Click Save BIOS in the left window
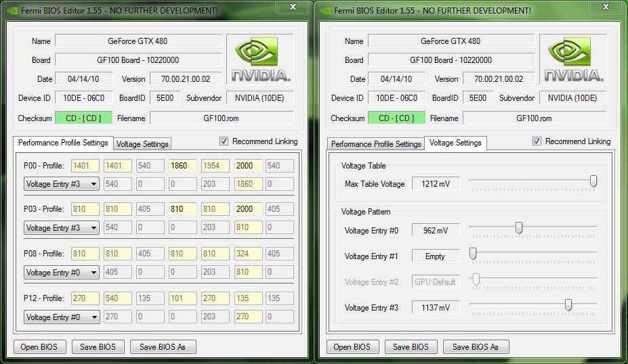The width and height of the screenshot is (628, 364). pos(98,347)
